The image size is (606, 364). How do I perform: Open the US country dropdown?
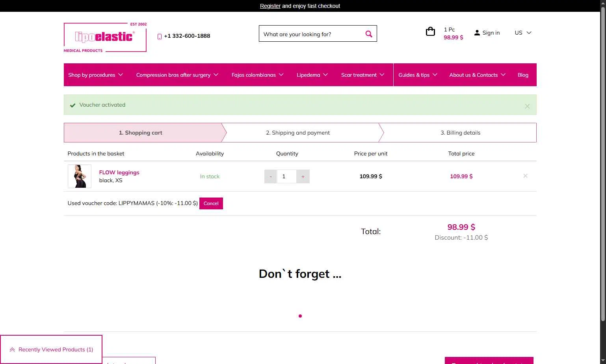click(523, 33)
